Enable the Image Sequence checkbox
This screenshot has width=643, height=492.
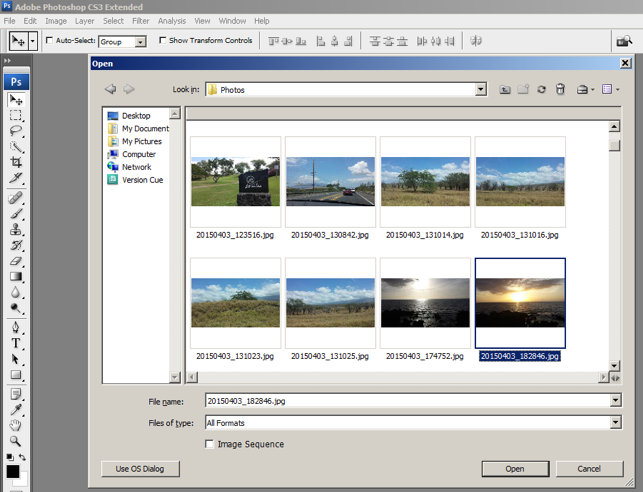pos(209,444)
